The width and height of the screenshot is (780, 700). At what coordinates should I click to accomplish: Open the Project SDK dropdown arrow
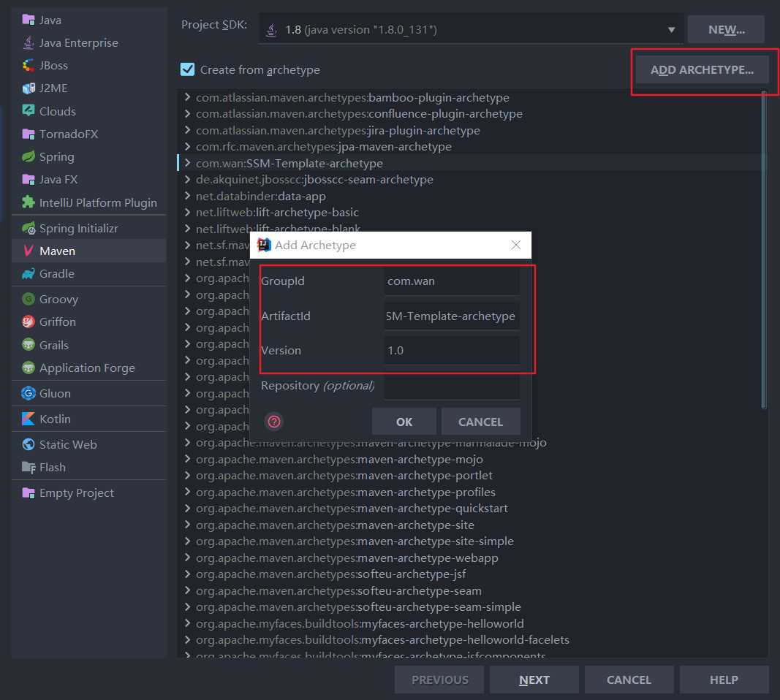[x=671, y=30]
